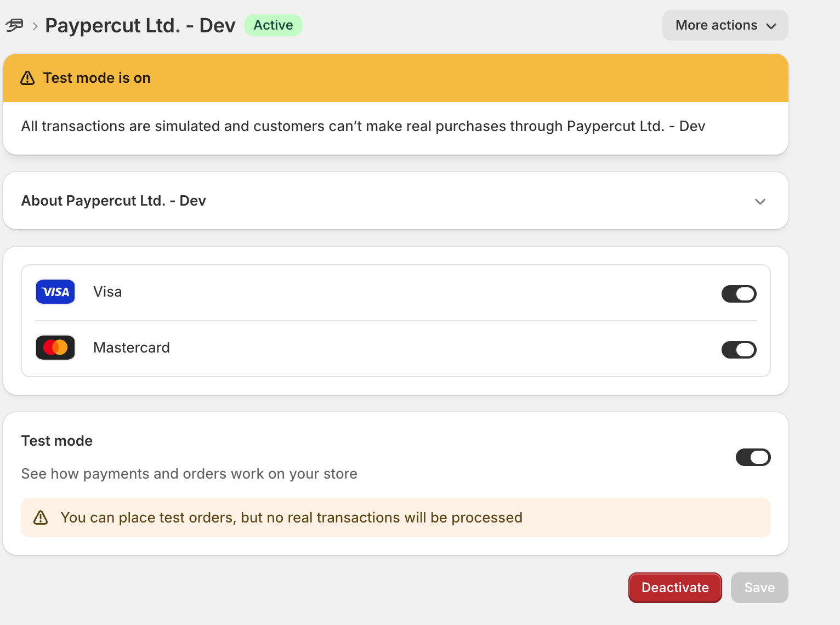Click the Active status badge

[x=273, y=25]
